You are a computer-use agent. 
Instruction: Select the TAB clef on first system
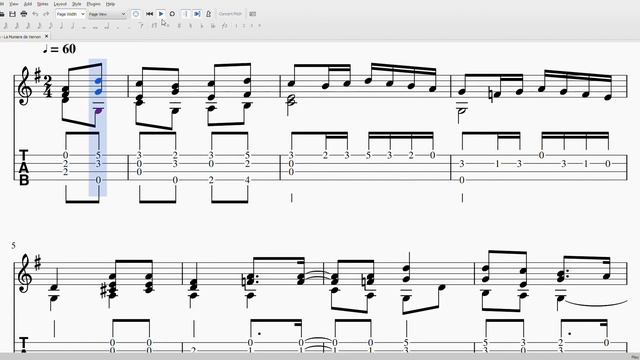coord(24,168)
